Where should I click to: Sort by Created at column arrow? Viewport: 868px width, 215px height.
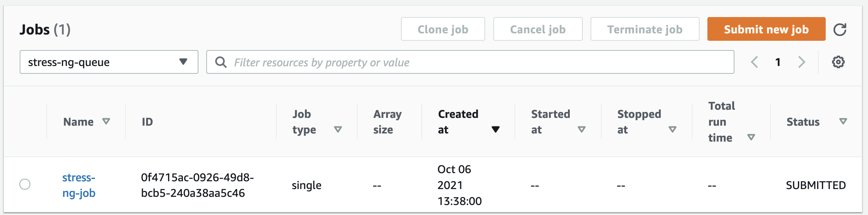[x=495, y=129]
